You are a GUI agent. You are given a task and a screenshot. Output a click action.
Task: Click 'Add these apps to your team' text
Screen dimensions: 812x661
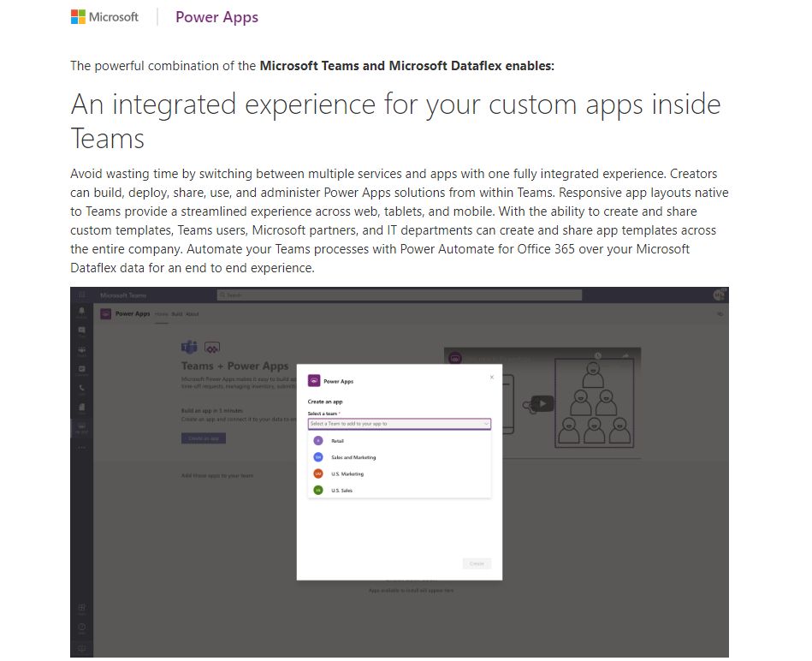pyautogui.click(x=217, y=475)
